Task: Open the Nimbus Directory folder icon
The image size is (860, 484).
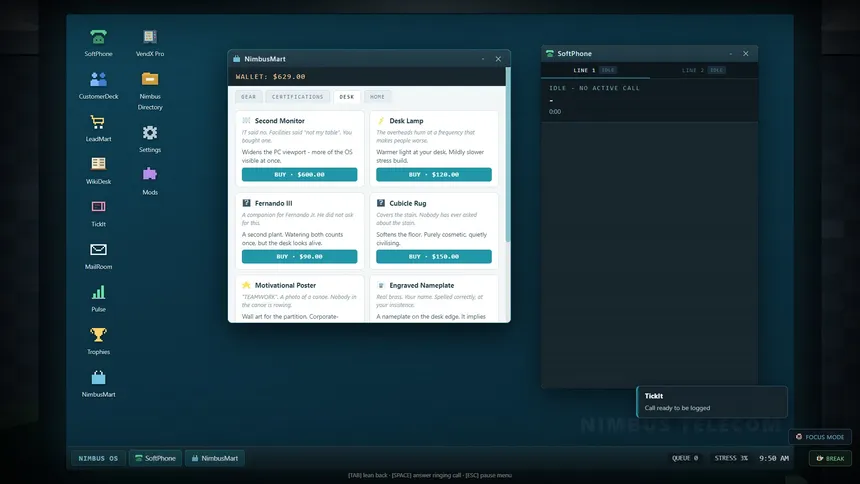Action: (150, 91)
